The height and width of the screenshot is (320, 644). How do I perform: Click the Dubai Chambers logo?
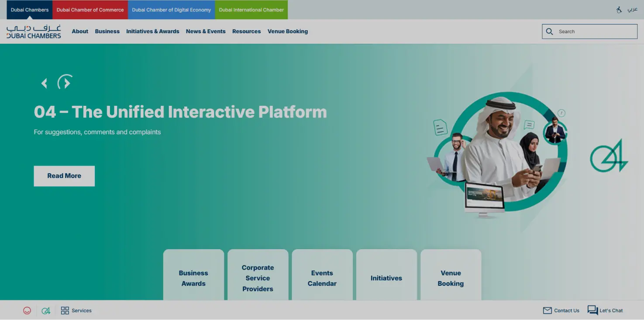[34, 31]
